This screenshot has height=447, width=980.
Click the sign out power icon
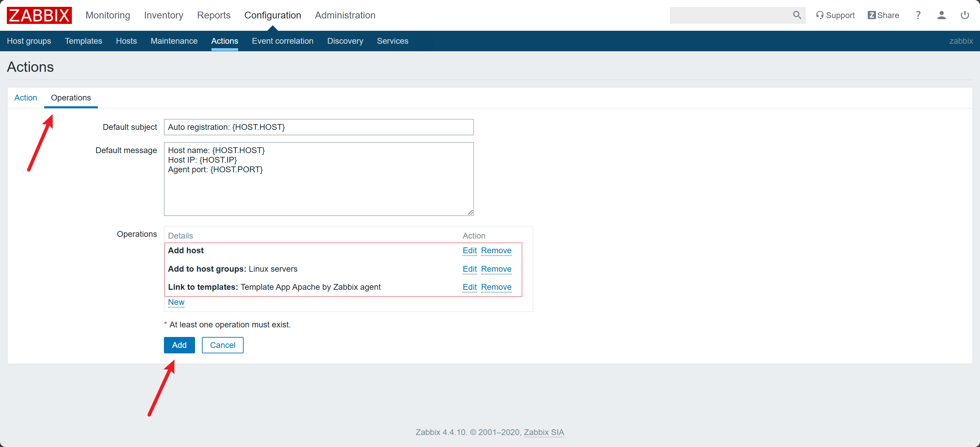click(x=964, y=15)
